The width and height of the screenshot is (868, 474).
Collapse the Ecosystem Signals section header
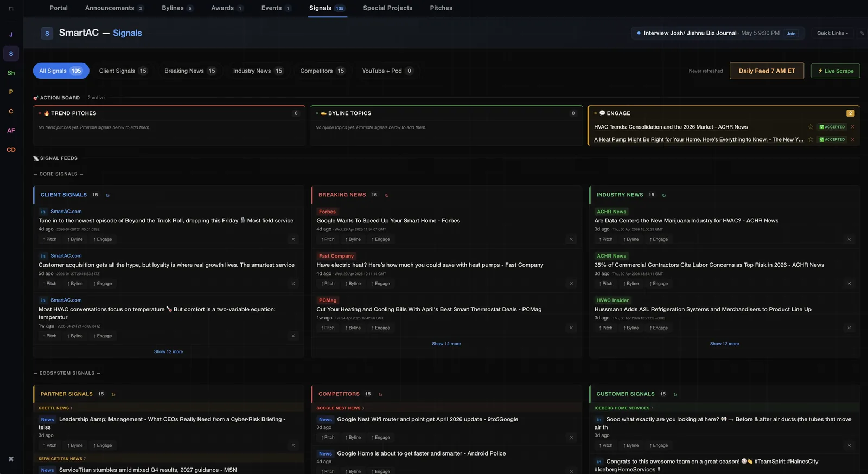click(67, 373)
